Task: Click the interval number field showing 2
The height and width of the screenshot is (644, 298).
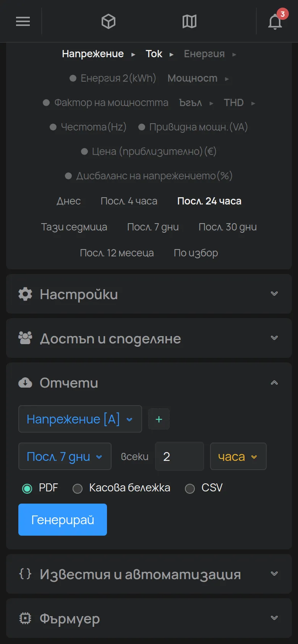Action: coord(180,456)
